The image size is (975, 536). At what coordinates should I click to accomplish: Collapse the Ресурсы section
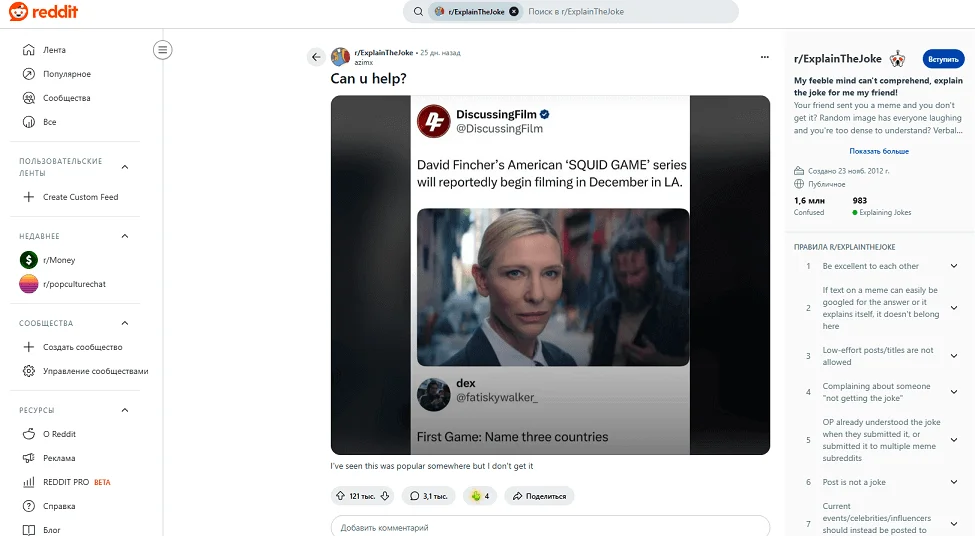coord(125,410)
